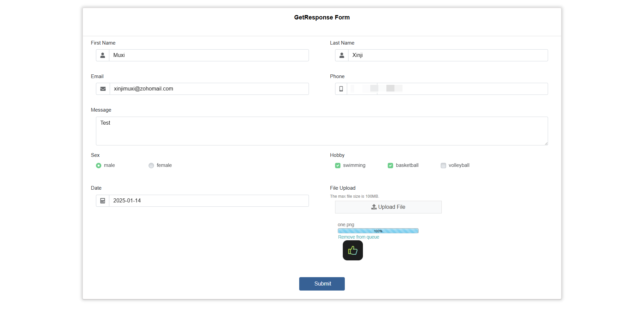
Task: Select the male radio button
Action: 99,166
